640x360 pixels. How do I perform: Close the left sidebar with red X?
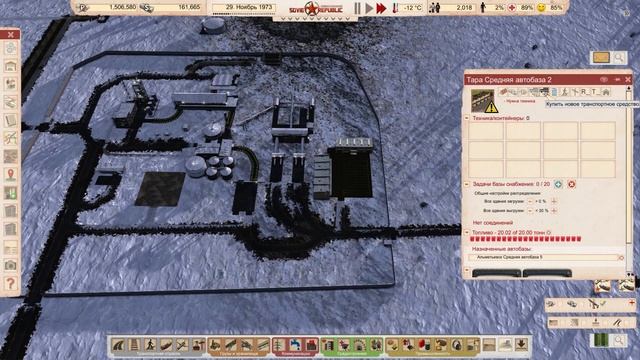coord(11,35)
